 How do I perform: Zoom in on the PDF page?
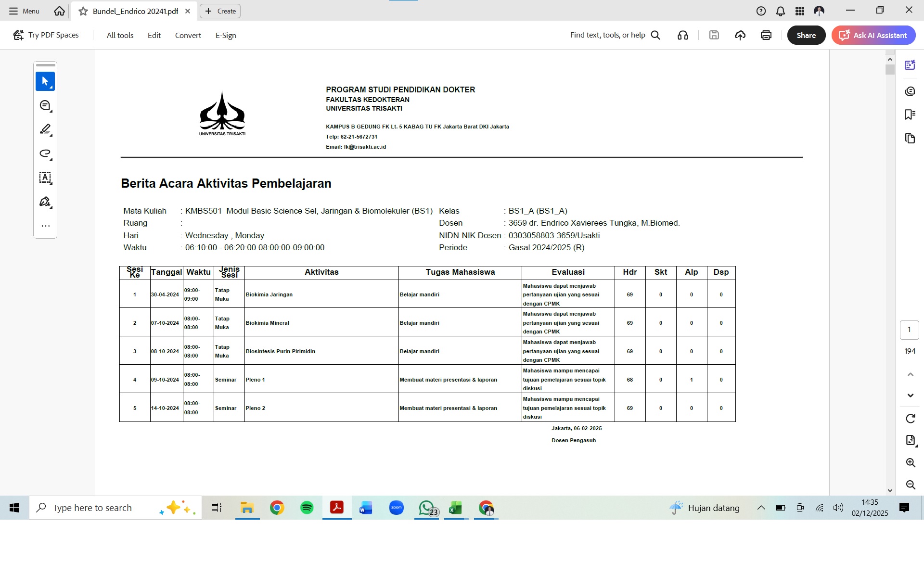tap(910, 463)
